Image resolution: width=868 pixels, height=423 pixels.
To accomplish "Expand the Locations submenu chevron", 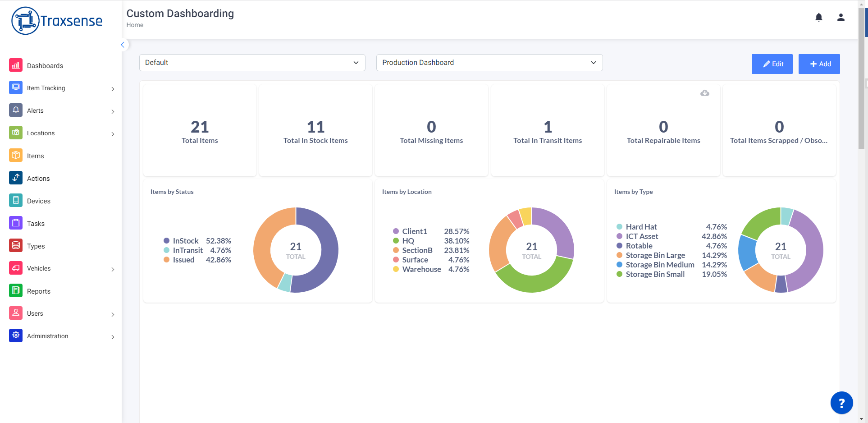I will click(113, 134).
